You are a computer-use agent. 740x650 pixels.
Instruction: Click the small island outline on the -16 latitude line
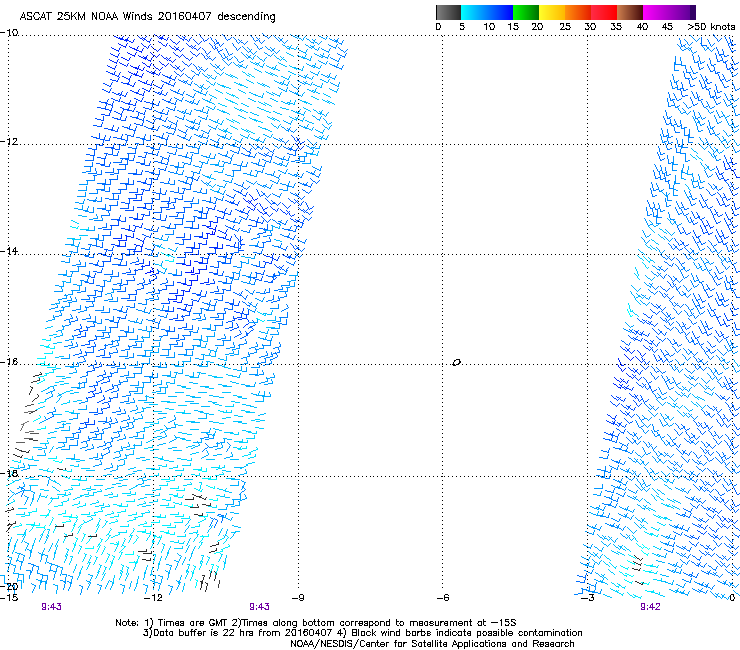pos(456,363)
